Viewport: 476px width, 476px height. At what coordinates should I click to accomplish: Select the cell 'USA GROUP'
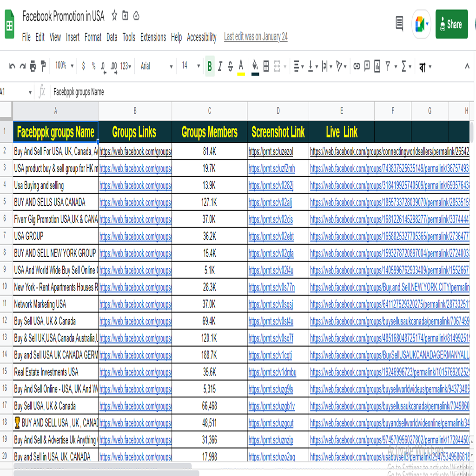click(56, 236)
